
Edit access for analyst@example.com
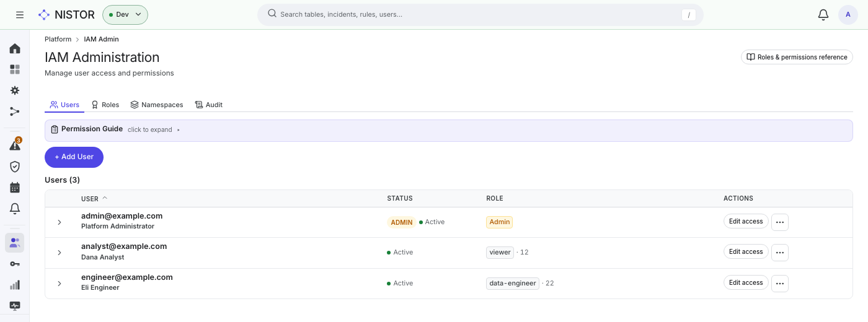pos(746,251)
